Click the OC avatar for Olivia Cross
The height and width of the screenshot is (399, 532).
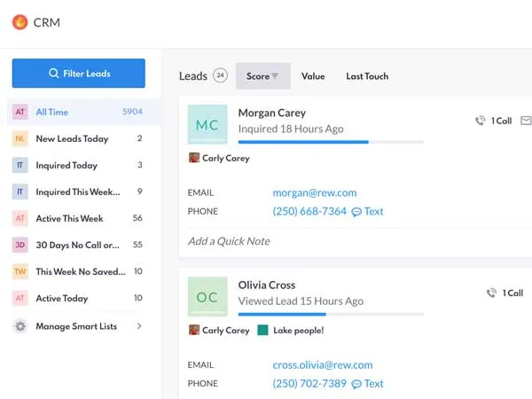point(207,297)
